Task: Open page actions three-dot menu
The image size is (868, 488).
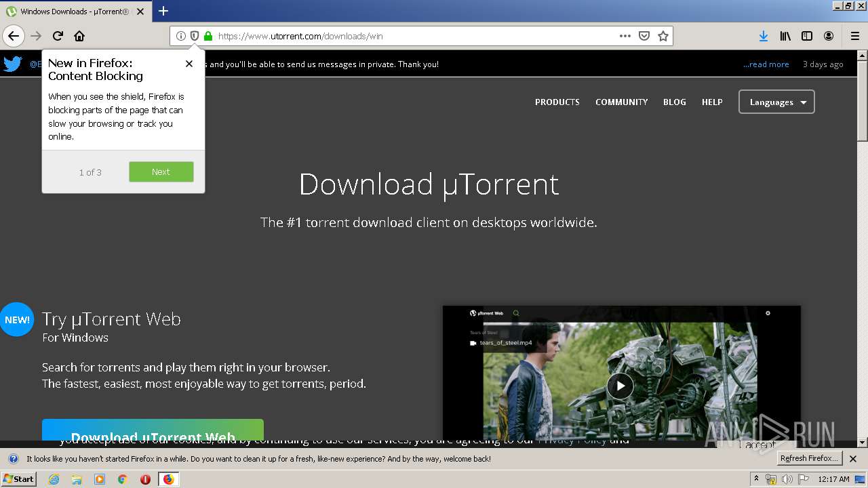Action: (x=625, y=36)
